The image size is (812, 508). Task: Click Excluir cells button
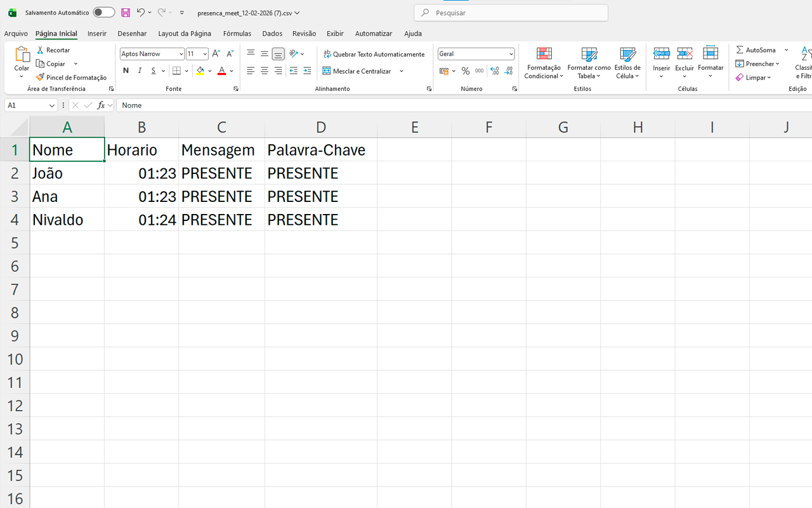tap(684, 63)
